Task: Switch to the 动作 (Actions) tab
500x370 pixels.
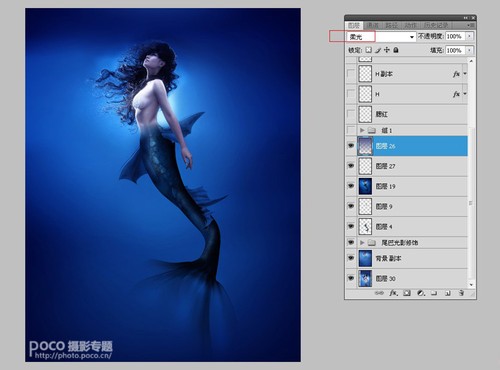Action: coord(411,25)
